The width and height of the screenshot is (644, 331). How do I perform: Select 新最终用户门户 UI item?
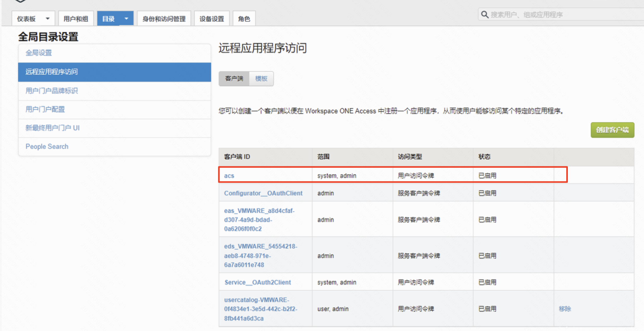[114, 128]
